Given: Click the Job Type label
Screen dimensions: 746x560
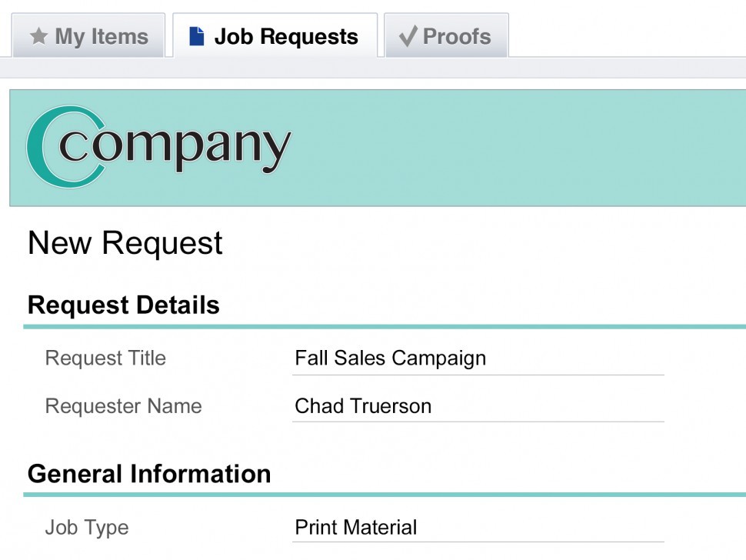Looking at the screenshot, I should [x=87, y=528].
